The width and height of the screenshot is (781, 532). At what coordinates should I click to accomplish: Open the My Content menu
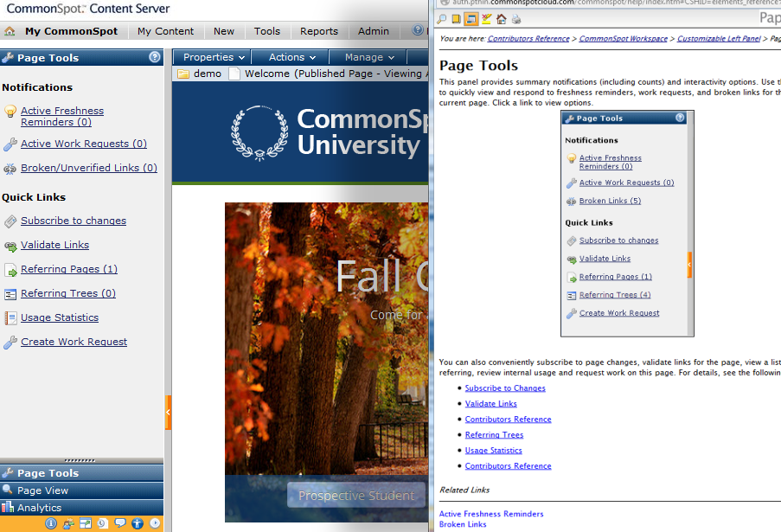pos(165,31)
